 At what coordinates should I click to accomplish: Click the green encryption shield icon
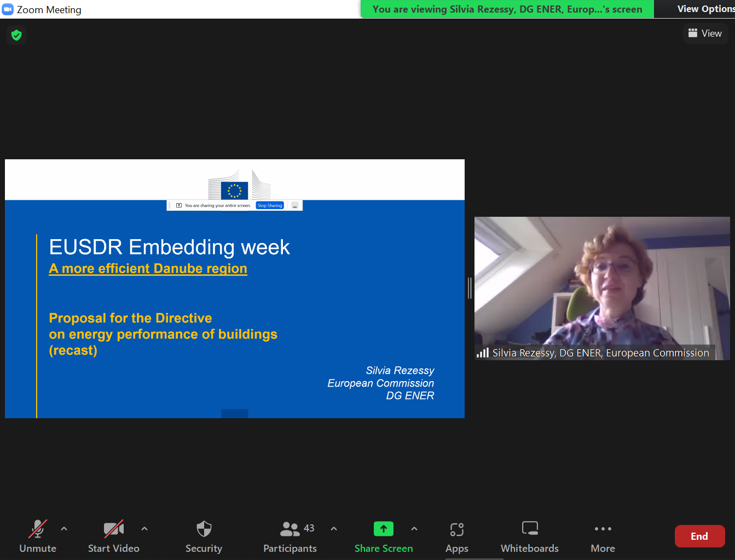16,36
